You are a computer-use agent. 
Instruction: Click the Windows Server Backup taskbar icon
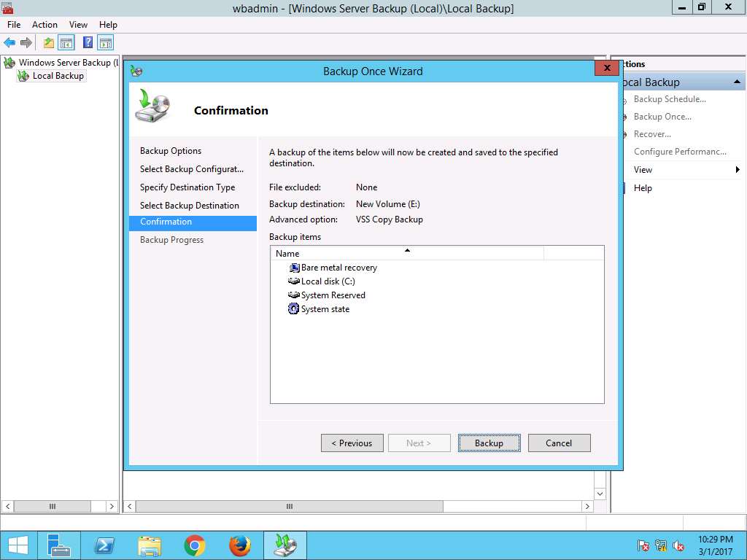tap(285, 545)
